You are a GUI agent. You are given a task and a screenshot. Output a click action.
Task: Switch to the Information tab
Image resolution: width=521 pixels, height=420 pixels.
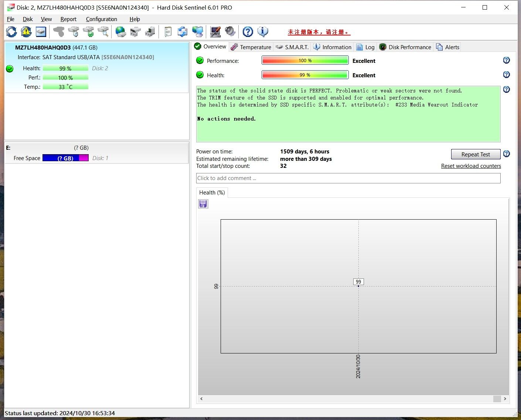coord(332,47)
